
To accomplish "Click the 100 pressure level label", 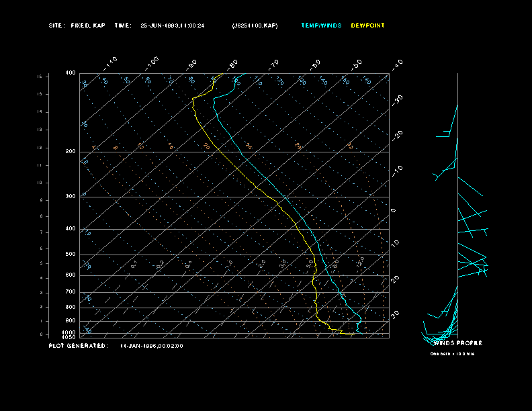I will [71, 73].
